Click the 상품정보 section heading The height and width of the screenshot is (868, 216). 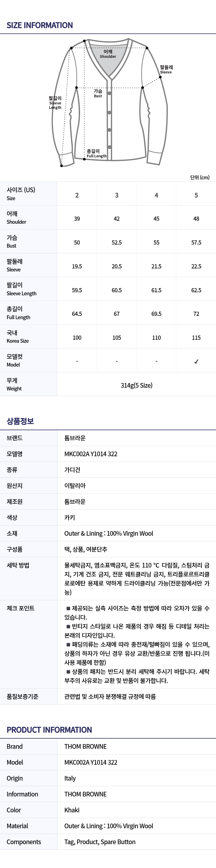coord(20,421)
